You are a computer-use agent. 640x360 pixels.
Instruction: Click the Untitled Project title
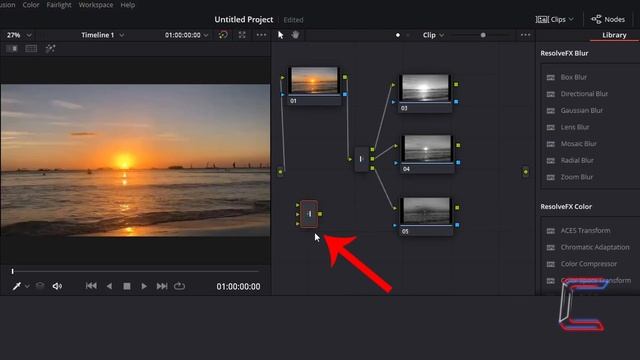point(244,20)
